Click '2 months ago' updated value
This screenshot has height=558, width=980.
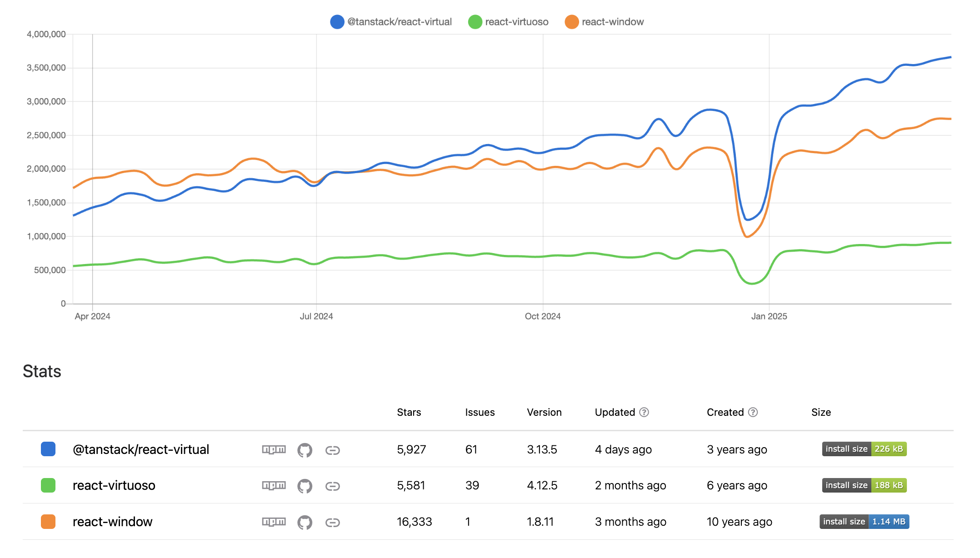630,485
